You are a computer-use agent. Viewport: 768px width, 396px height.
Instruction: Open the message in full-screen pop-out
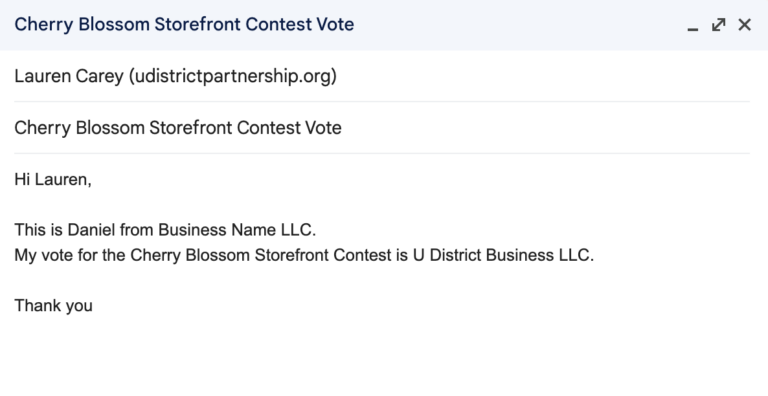coord(718,25)
